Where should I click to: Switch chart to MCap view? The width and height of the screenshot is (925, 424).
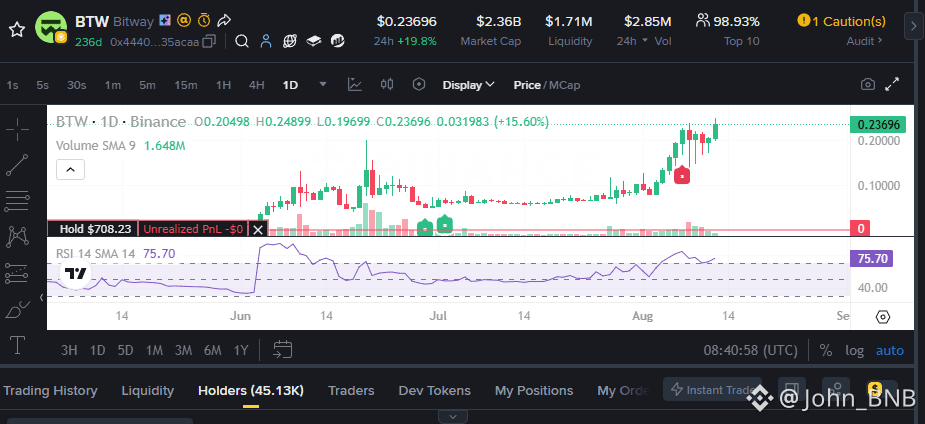pyautogui.click(x=565, y=85)
